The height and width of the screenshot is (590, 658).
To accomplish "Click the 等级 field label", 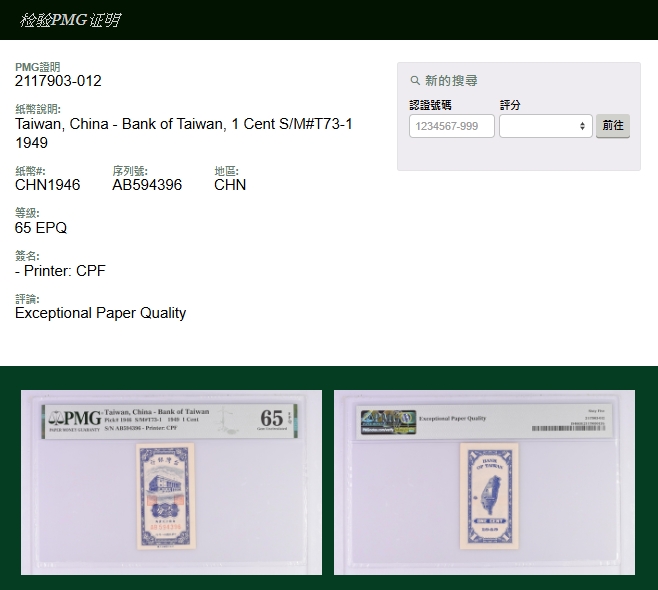I will 27,213.
